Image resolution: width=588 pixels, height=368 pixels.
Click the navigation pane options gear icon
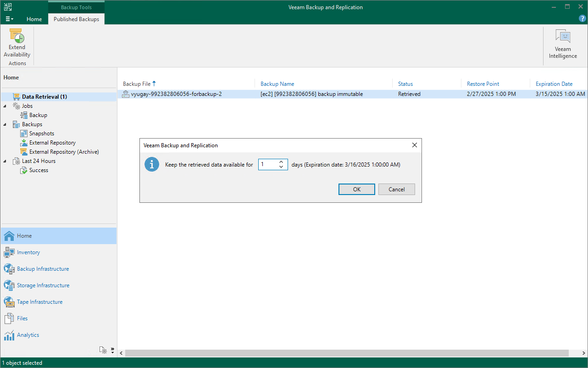(x=104, y=350)
